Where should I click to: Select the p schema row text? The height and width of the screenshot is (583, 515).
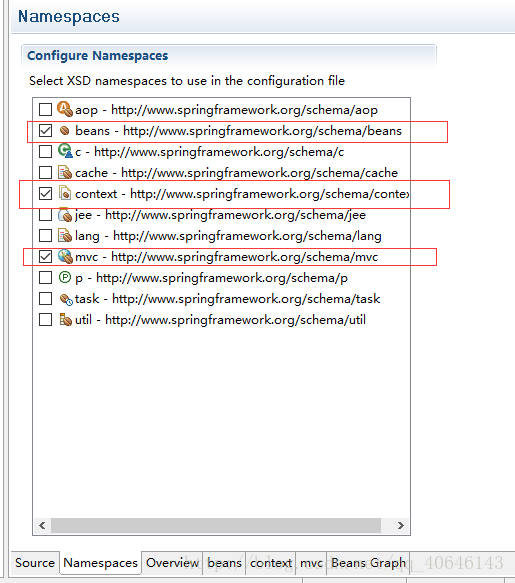pyautogui.click(x=211, y=278)
